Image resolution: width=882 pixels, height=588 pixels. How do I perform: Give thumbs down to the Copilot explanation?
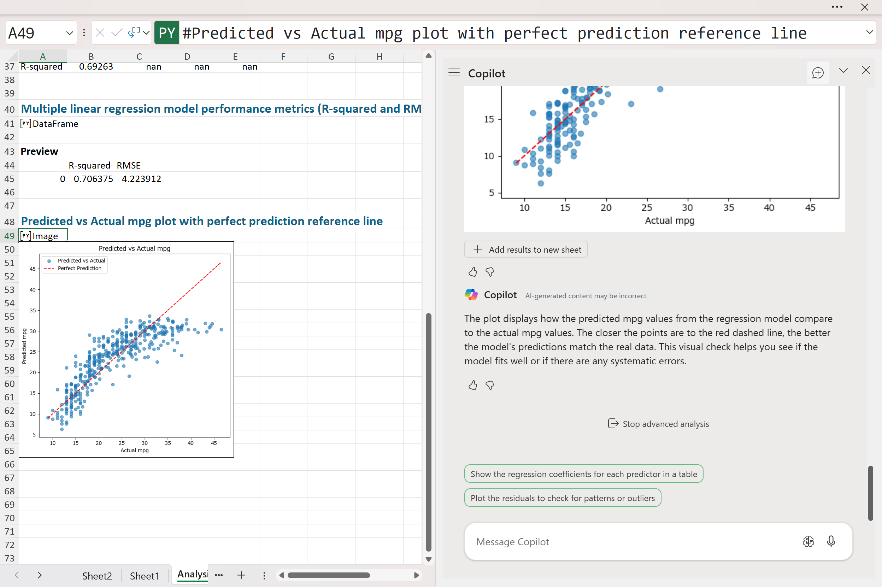pyautogui.click(x=490, y=385)
